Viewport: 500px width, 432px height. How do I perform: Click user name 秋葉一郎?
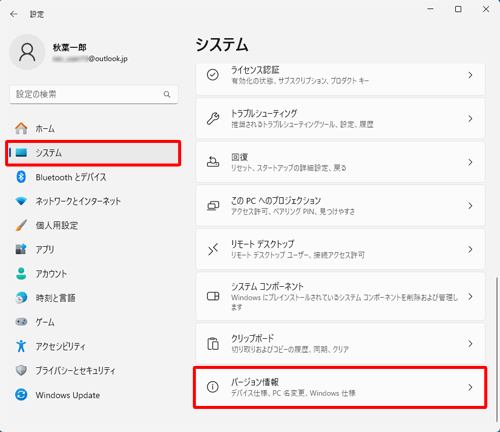70,47
